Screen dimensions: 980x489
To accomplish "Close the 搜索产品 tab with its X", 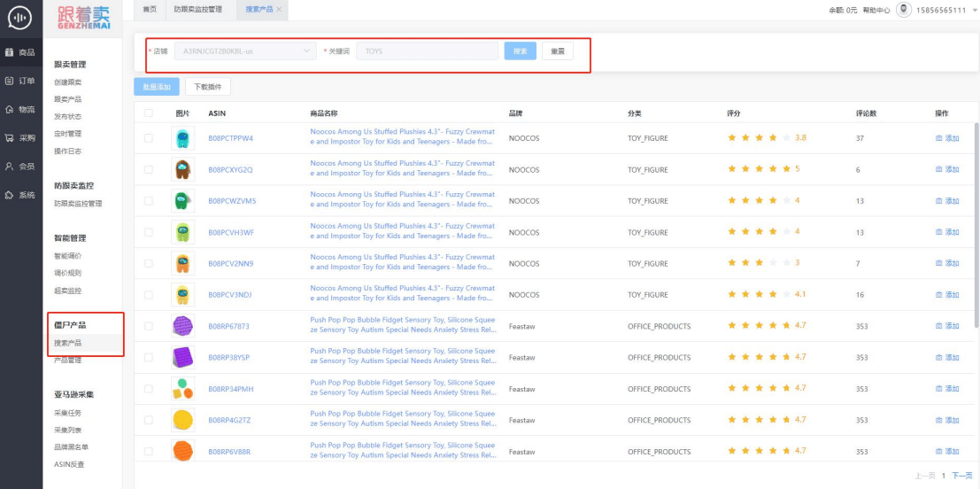I will [279, 10].
